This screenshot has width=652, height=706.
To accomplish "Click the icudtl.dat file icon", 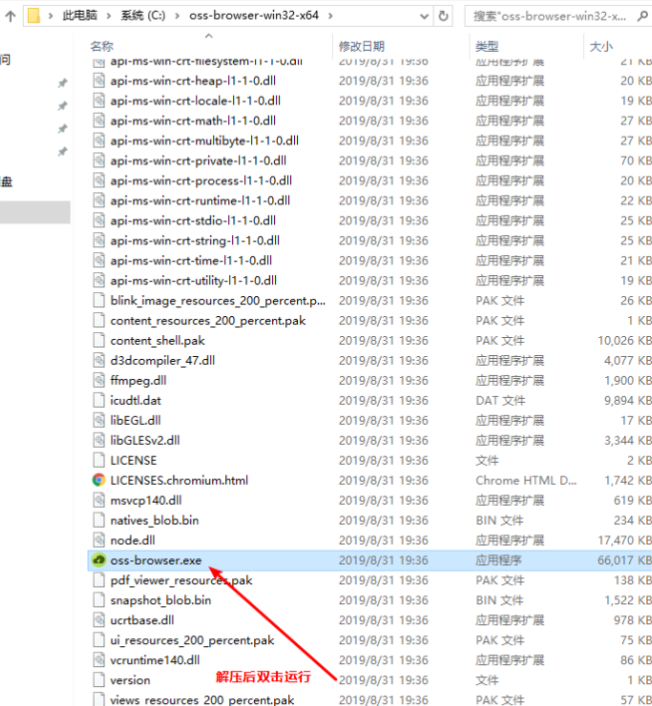I will [x=99, y=400].
